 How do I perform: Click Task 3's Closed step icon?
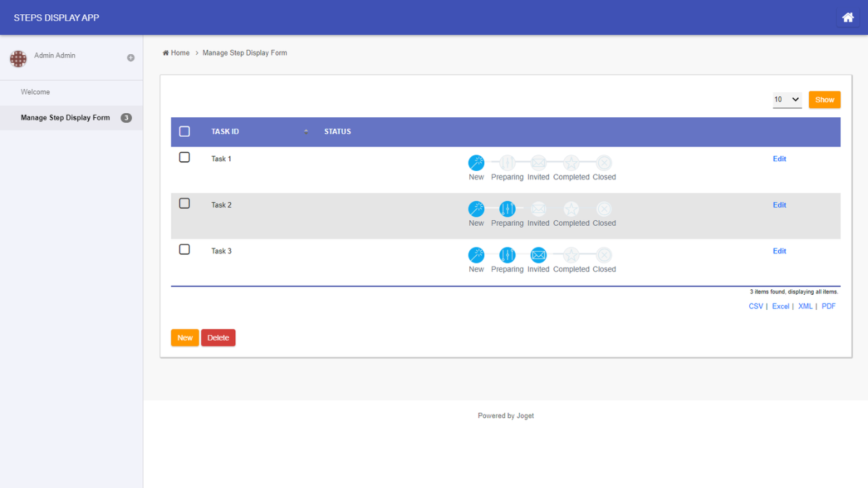pos(604,255)
